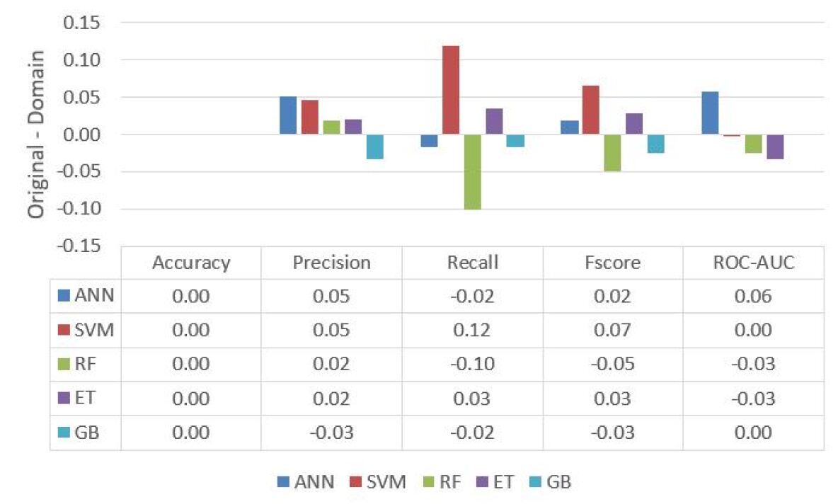Click the ANN ROC-AUC cell showing 0.06
This screenshot has height=504, width=838.
coord(753,297)
